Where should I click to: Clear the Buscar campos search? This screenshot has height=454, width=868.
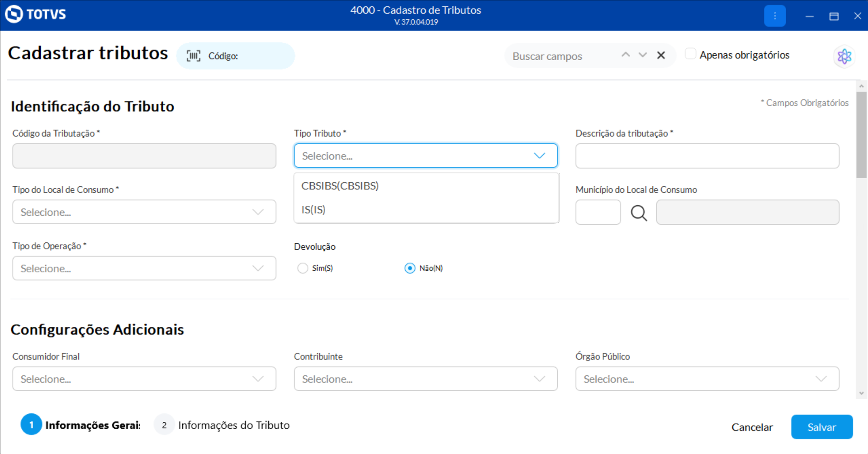point(661,55)
